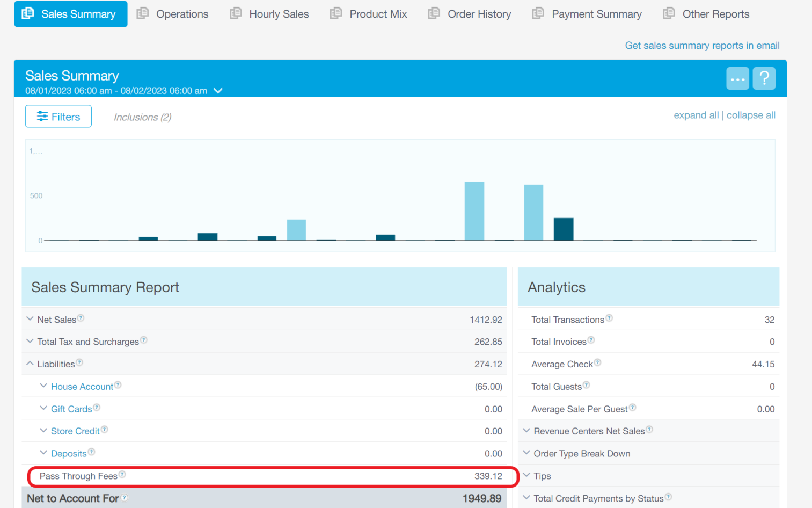812x508 pixels.
Task: Open the Order History tab
Action: point(470,14)
